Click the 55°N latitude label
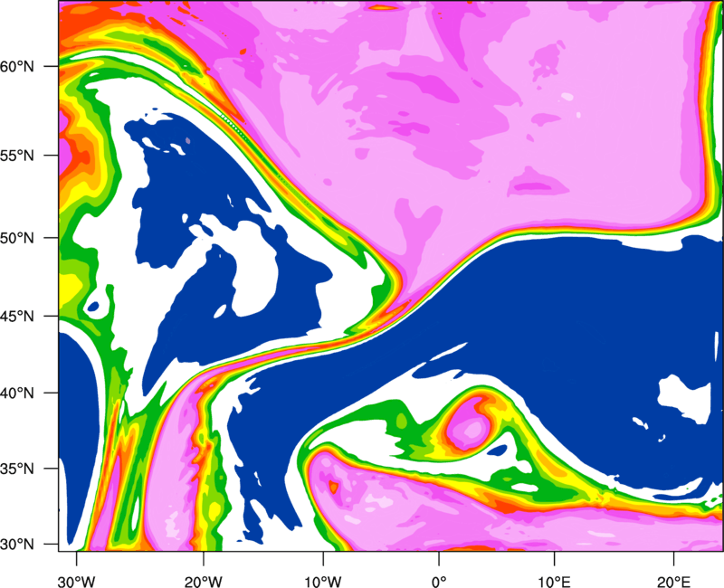 [17, 156]
